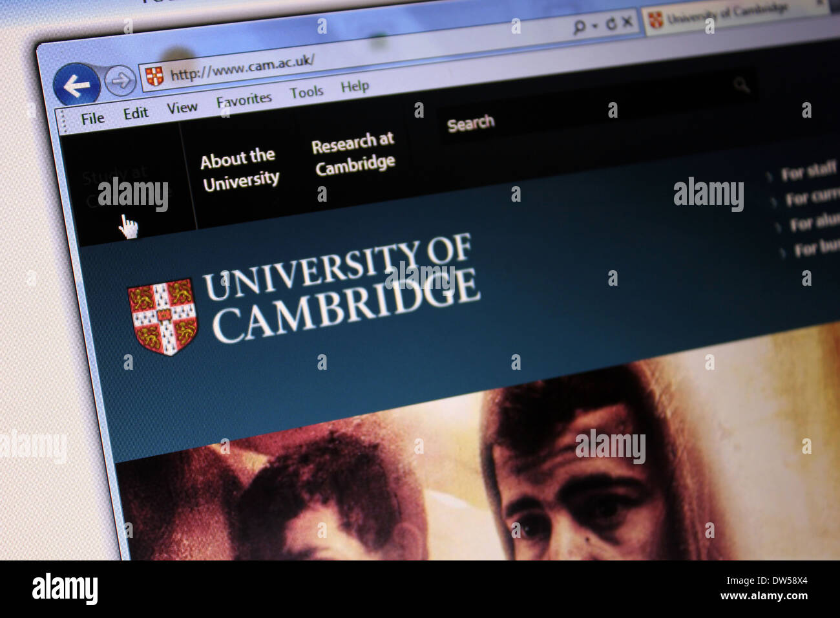This screenshot has height=618, width=840.
Task: Click the address bar search magnifier icon
Action: coord(580,27)
